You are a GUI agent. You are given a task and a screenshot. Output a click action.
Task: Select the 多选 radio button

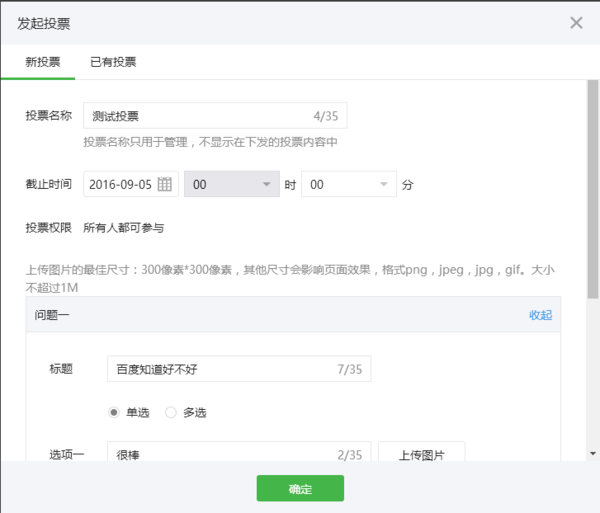171,412
